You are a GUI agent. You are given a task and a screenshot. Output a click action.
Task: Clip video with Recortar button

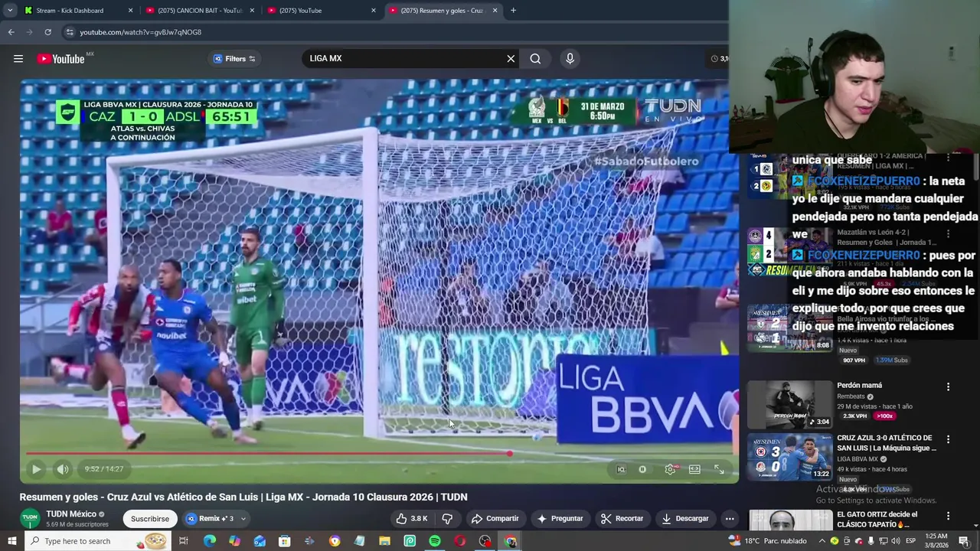point(622,519)
